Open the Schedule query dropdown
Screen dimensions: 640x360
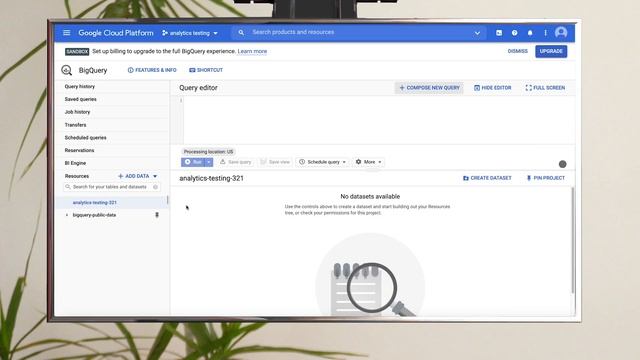click(322, 162)
